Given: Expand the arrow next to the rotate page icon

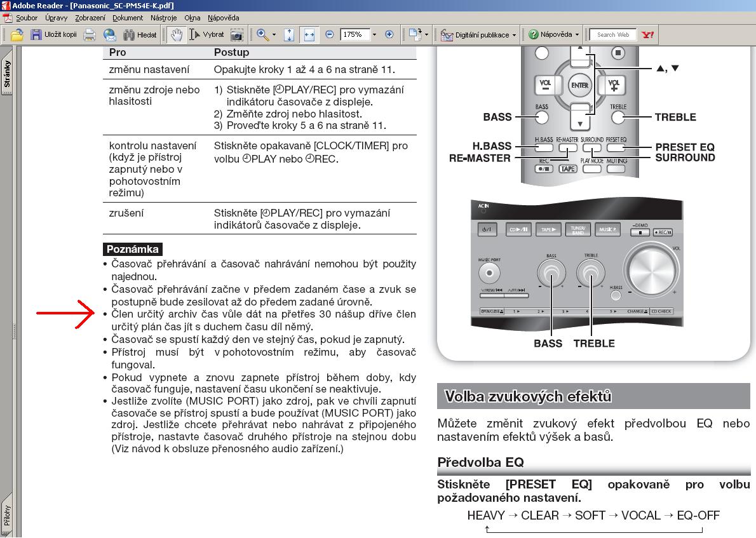Looking at the screenshot, I should pyautogui.click(x=426, y=35).
